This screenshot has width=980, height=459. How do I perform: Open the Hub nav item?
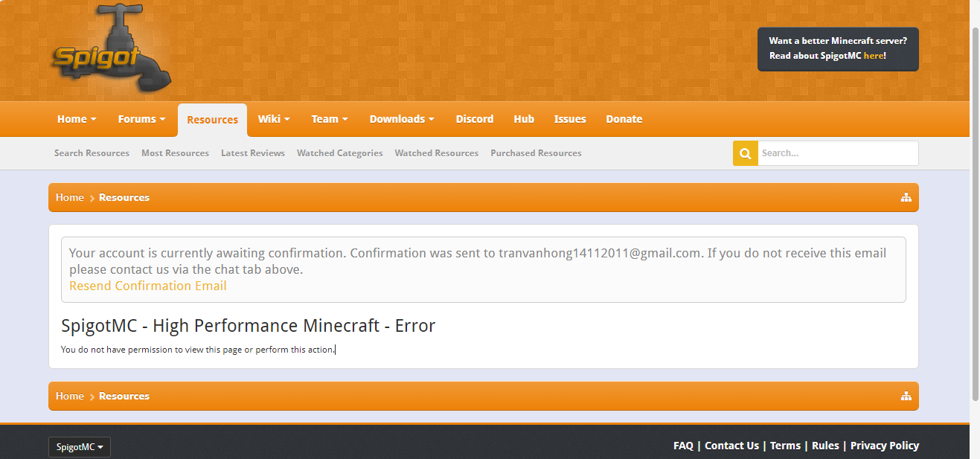[x=524, y=119]
